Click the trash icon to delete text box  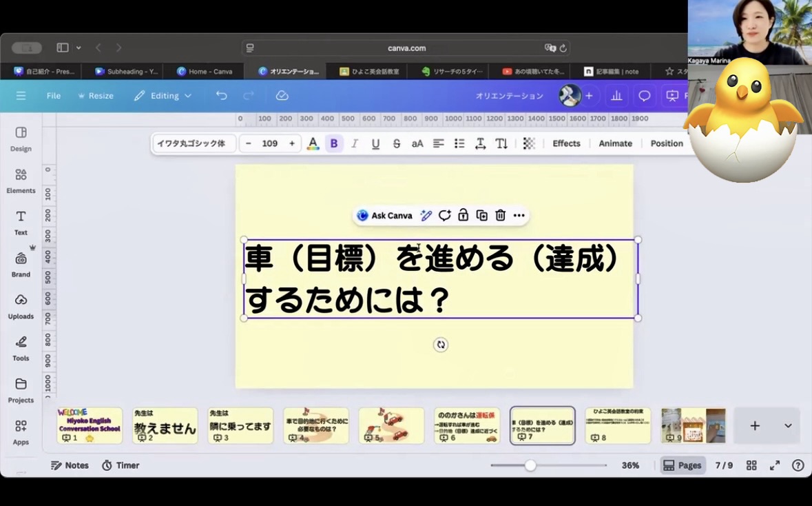pos(501,216)
